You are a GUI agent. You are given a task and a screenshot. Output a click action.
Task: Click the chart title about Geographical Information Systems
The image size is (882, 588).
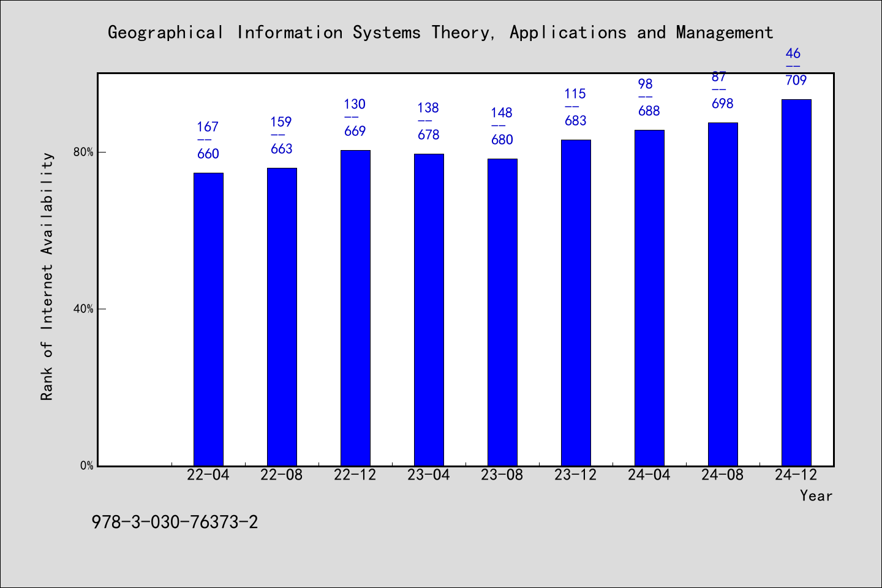tap(440, 32)
